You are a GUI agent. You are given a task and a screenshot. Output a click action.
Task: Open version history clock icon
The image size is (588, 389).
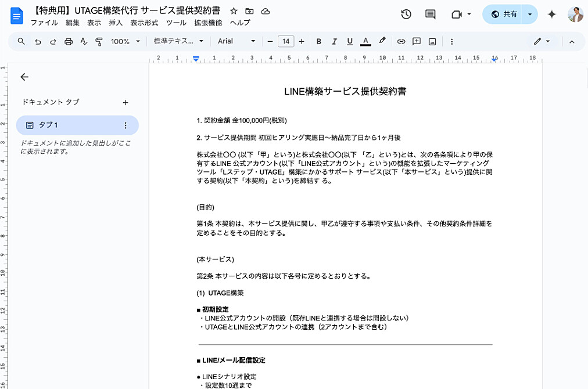406,15
